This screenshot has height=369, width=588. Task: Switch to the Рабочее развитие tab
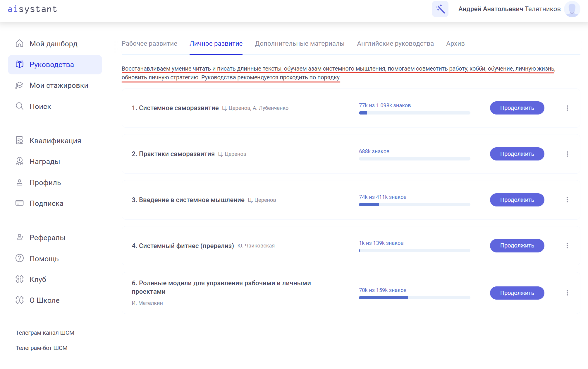(x=149, y=44)
